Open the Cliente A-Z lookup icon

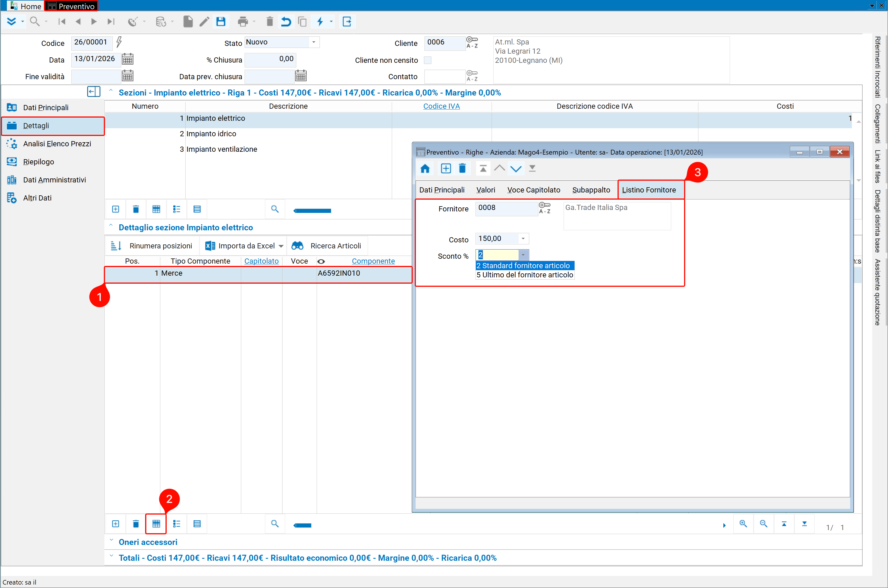click(x=472, y=42)
